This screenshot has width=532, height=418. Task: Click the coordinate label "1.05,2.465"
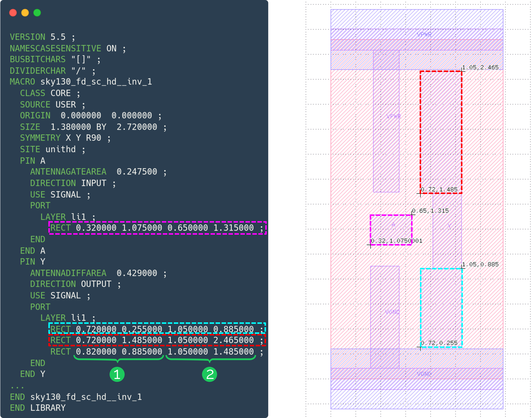[480, 67]
